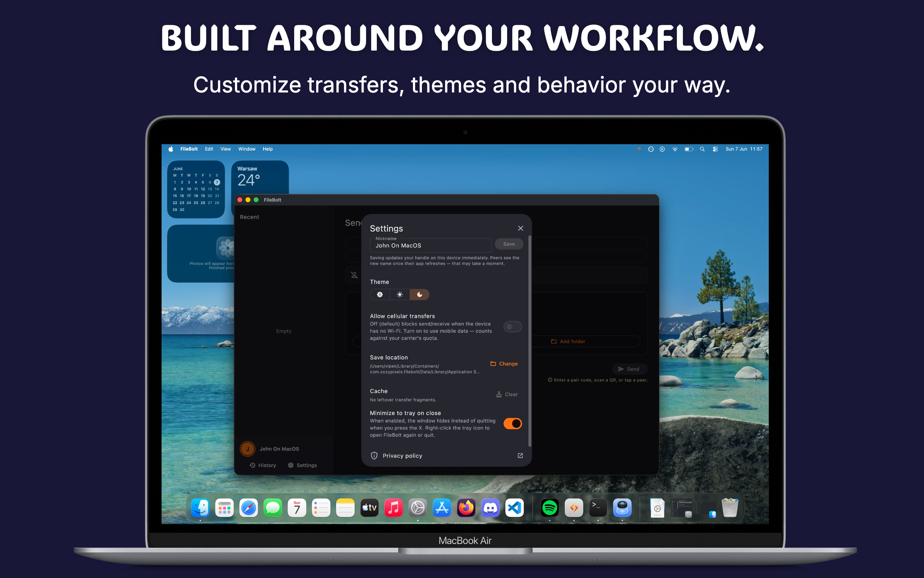Close the Settings dialog
The height and width of the screenshot is (578, 924).
[x=520, y=228]
